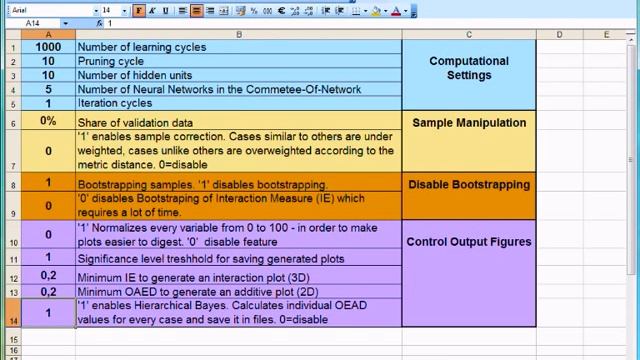Click the fx insert function icon
Screen dimensions: 640x360
(x=99, y=24)
